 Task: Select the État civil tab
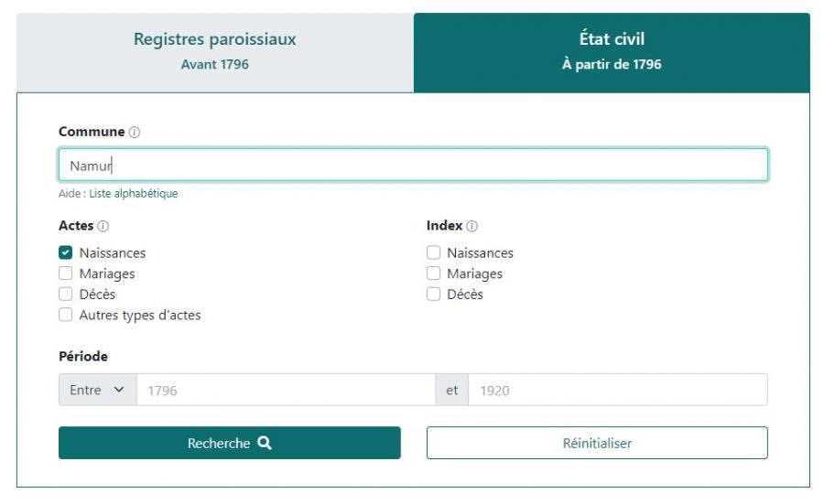[x=612, y=52]
